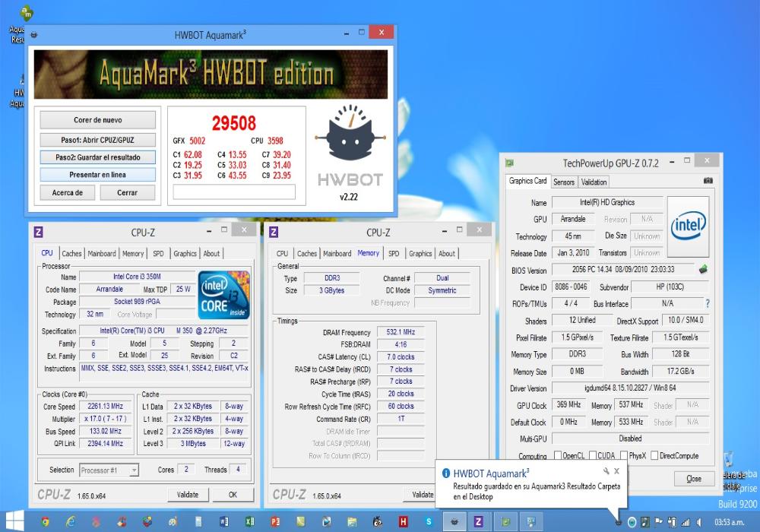The height and width of the screenshot is (532, 760).
Task: Open Skype from taskbar
Action: click(x=429, y=521)
